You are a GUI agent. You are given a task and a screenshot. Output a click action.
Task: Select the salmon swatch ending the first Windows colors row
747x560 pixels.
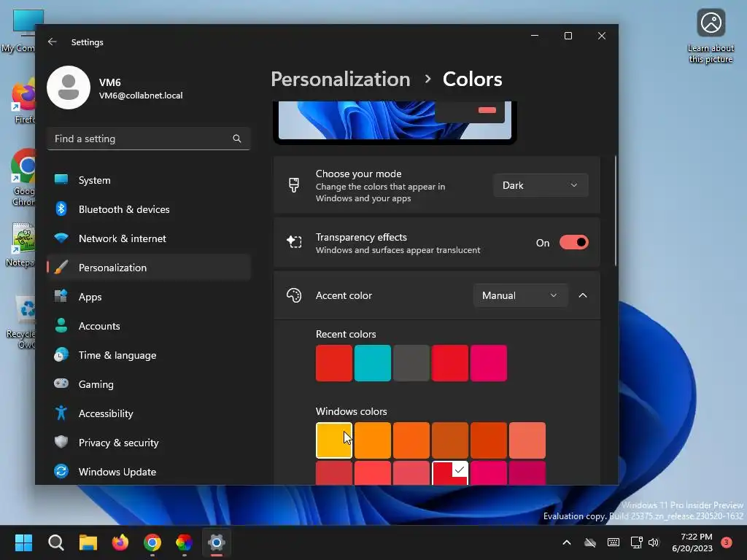click(527, 440)
